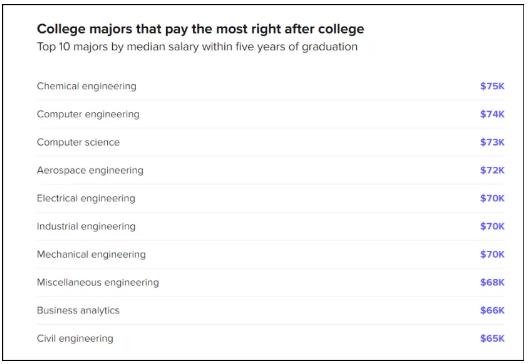Image resolution: width=528 pixels, height=364 pixels.
Task: Click the chart title about college majors
Action: coord(200,29)
